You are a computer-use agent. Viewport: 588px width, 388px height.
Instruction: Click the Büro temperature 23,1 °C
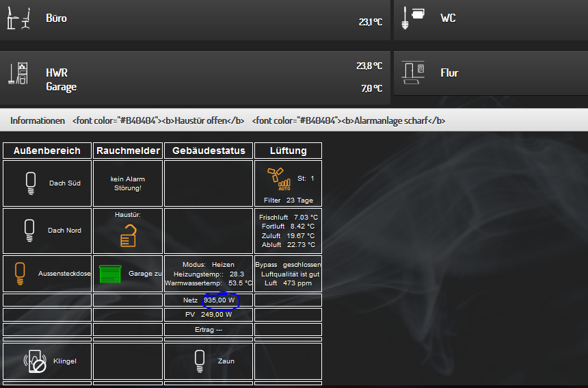371,22
